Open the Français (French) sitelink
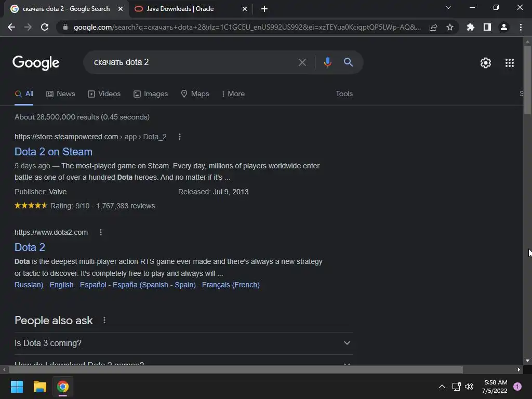This screenshot has height=399, width=532. (x=231, y=285)
